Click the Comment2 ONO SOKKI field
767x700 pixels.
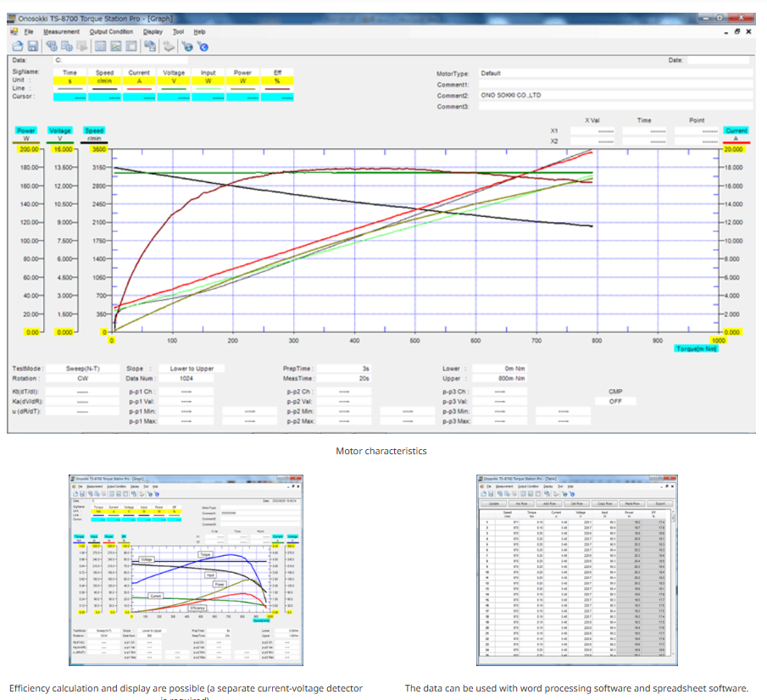coord(615,96)
